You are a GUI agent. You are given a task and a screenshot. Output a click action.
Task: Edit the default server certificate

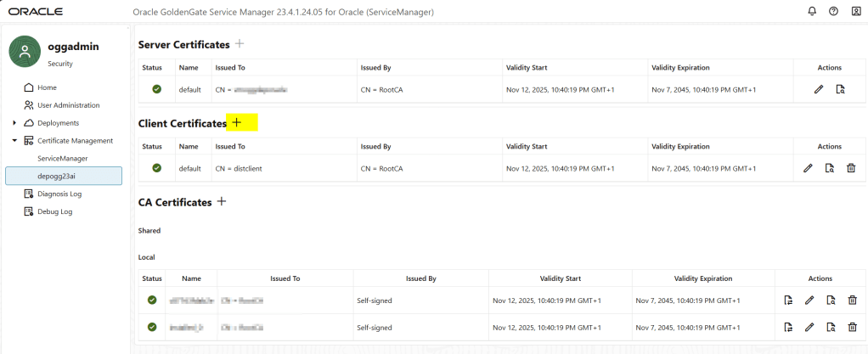819,89
